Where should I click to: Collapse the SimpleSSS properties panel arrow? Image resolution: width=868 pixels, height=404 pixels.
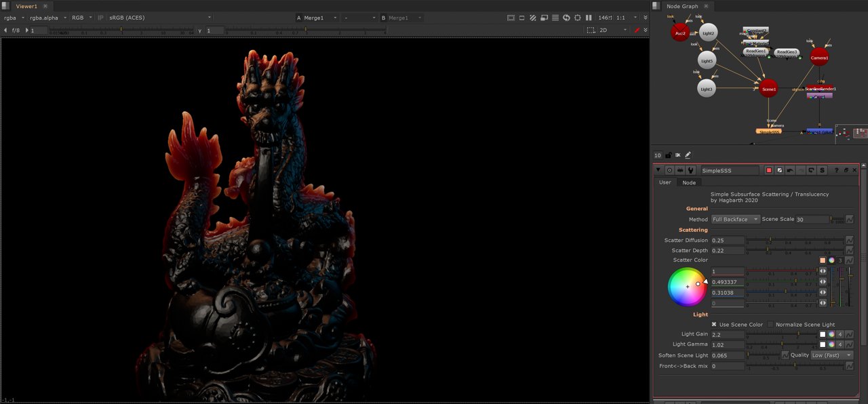(x=658, y=171)
